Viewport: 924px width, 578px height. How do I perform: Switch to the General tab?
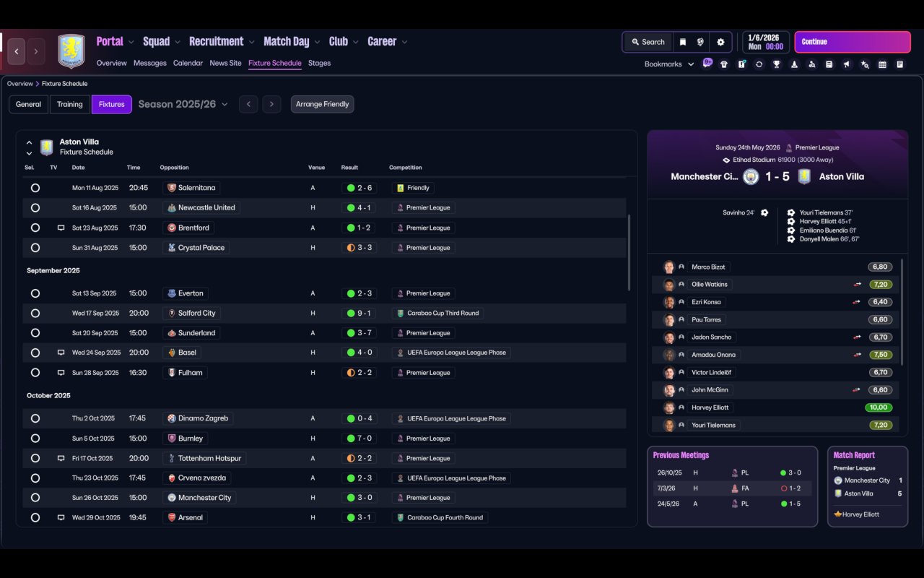pyautogui.click(x=29, y=104)
